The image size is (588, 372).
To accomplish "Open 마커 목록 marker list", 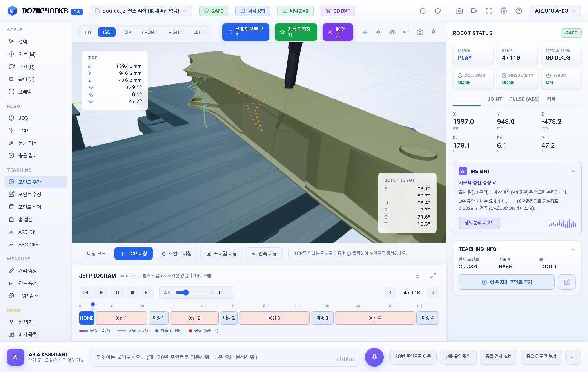I will (x=36, y=334).
